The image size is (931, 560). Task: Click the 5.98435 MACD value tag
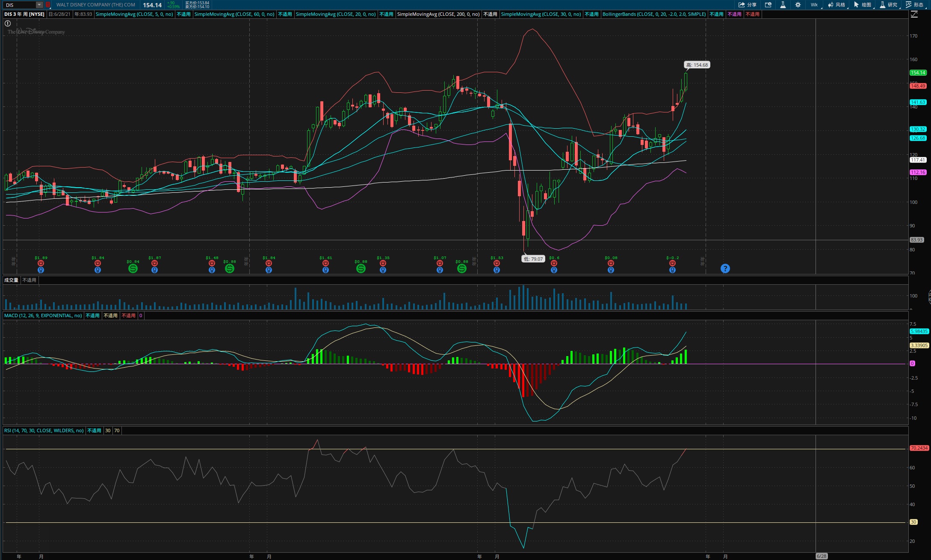point(919,331)
